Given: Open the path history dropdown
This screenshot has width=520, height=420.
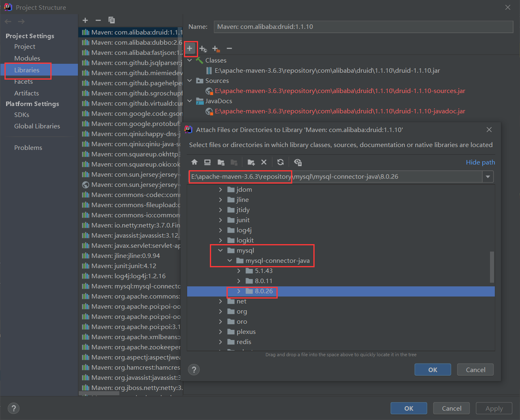Looking at the screenshot, I should tap(488, 177).
